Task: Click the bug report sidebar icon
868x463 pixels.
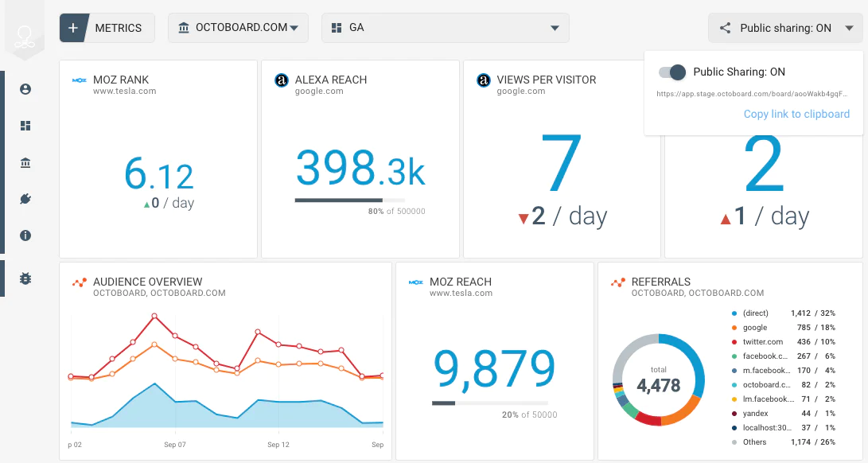Action: tap(25, 278)
